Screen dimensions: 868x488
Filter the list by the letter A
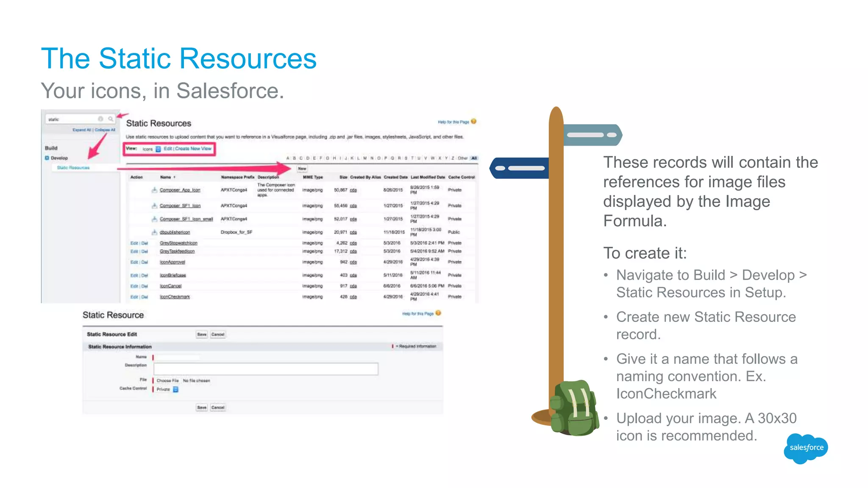[x=288, y=158]
